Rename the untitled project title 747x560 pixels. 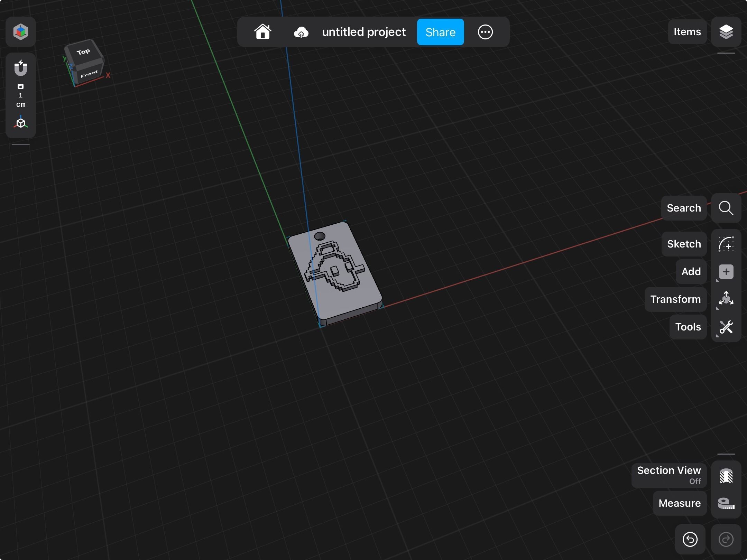364,32
